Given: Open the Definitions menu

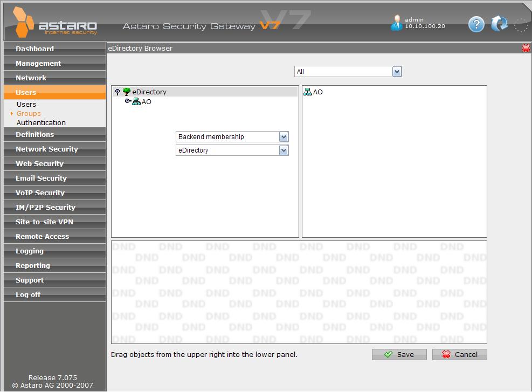Looking at the screenshot, I should click(55, 135).
